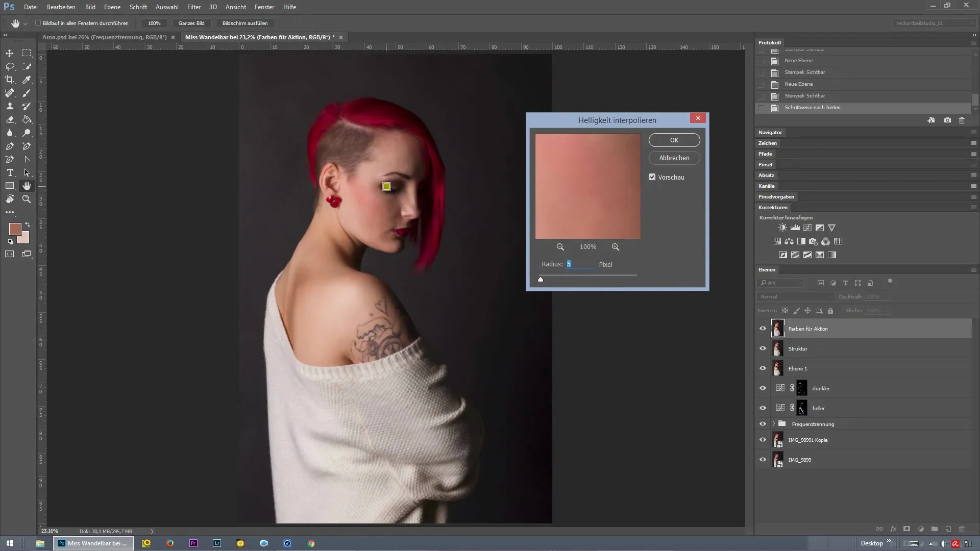Hide the Farben für Aktion layer

[763, 329]
